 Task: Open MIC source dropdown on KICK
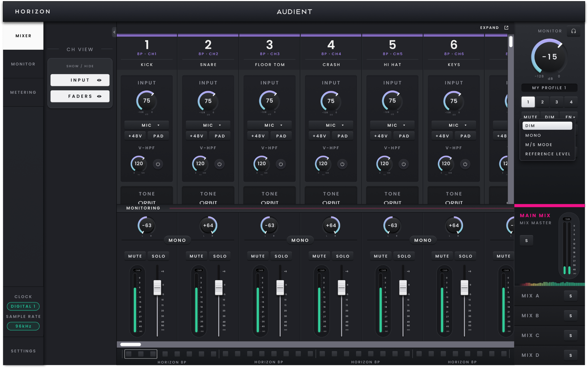146,125
